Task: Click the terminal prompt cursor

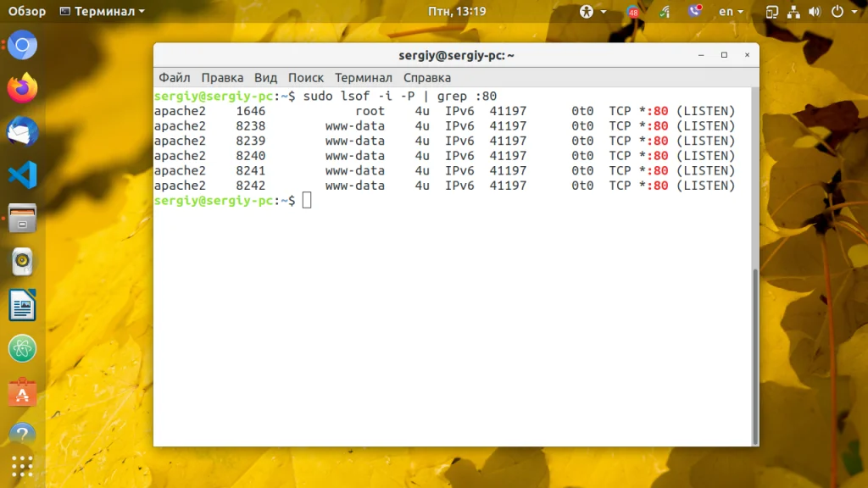Action: [x=307, y=200]
